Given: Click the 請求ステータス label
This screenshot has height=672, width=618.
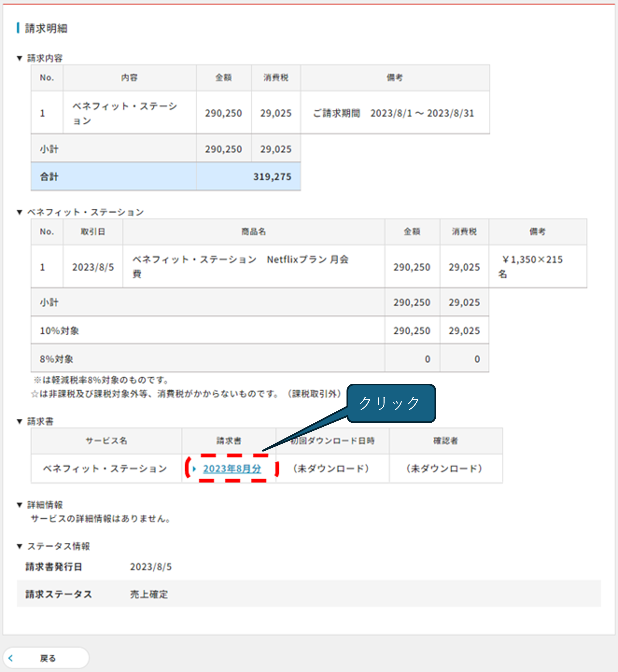Looking at the screenshot, I should click(58, 594).
